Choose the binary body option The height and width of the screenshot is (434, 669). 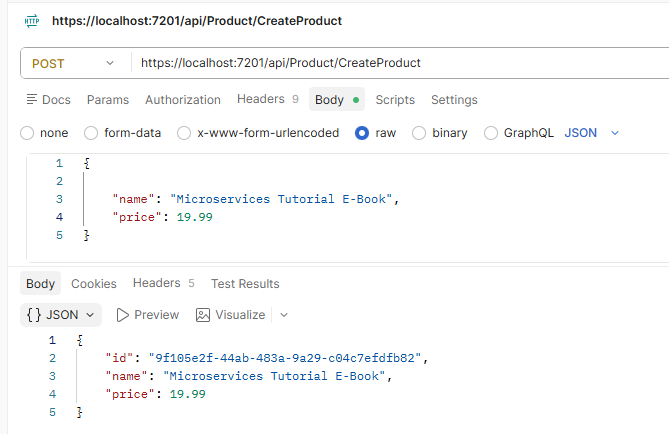[440, 133]
